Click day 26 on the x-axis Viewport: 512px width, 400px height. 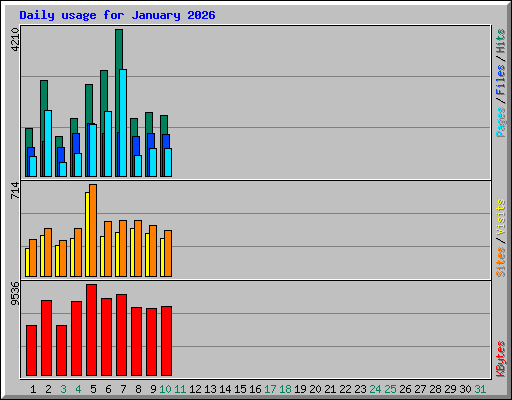click(405, 389)
